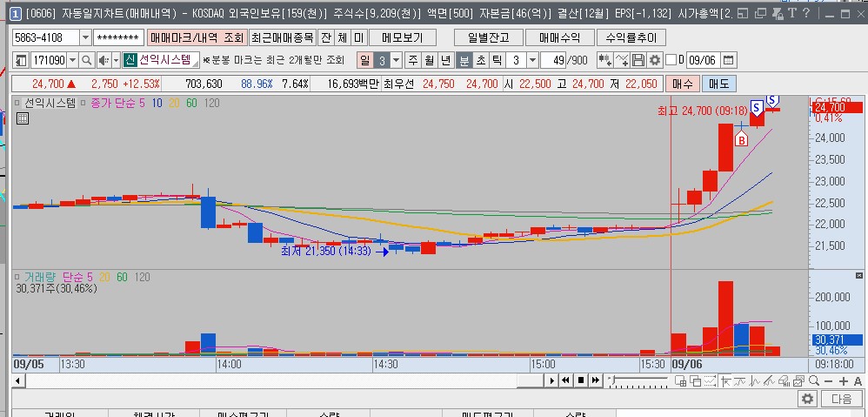Toggle the 미 filter button
This screenshot has height=417, width=868.
tap(358, 37)
